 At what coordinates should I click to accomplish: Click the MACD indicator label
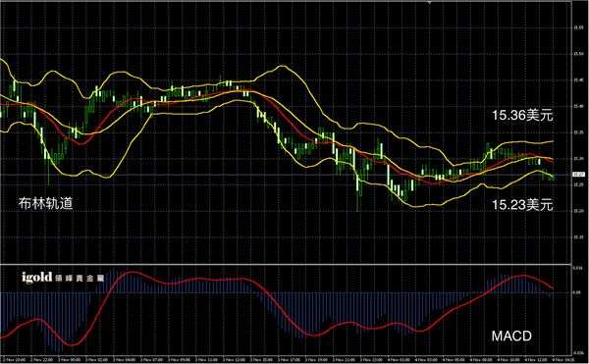[511, 336]
